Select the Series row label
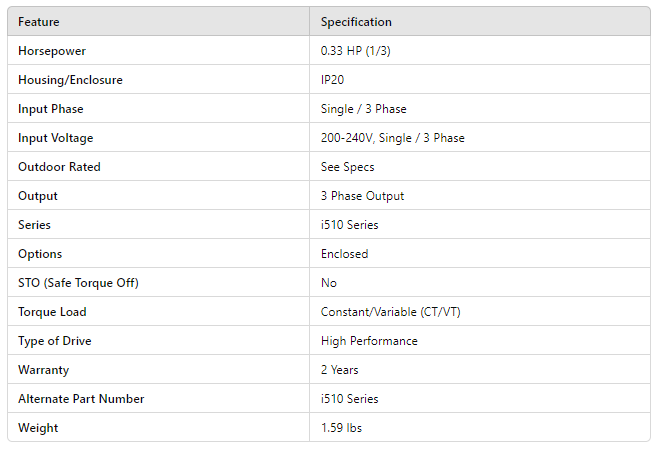Viewport: 660px width, 449px height. pyautogui.click(x=34, y=225)
